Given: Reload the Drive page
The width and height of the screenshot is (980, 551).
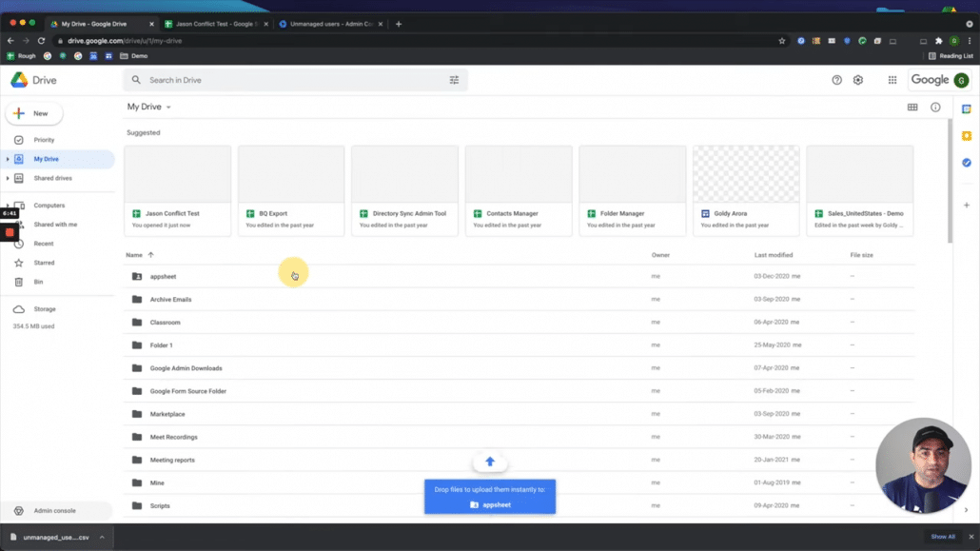Looking at the screenshot, I should pyautogui.click(x=41, y=41).
